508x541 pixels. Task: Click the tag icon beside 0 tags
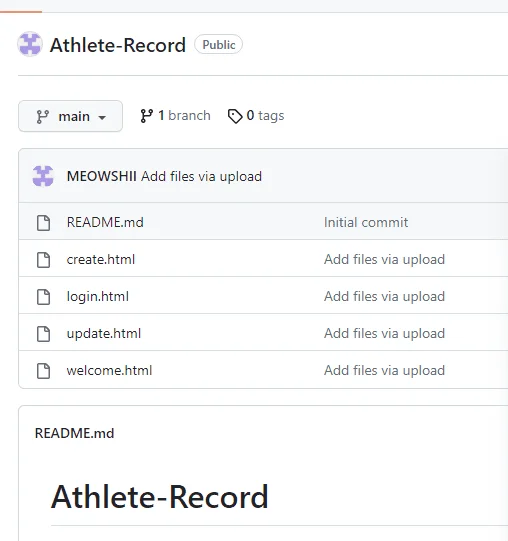235,116
